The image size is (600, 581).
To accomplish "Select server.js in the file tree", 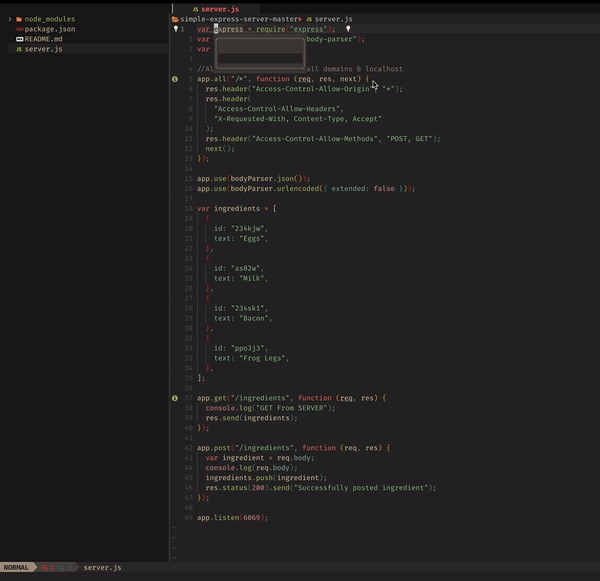I will pyautogui.click(x=43, y=49).
